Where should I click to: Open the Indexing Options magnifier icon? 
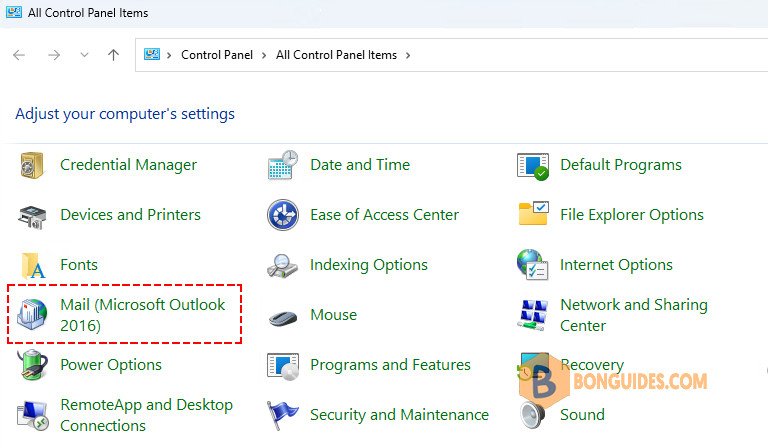(283, 266)
